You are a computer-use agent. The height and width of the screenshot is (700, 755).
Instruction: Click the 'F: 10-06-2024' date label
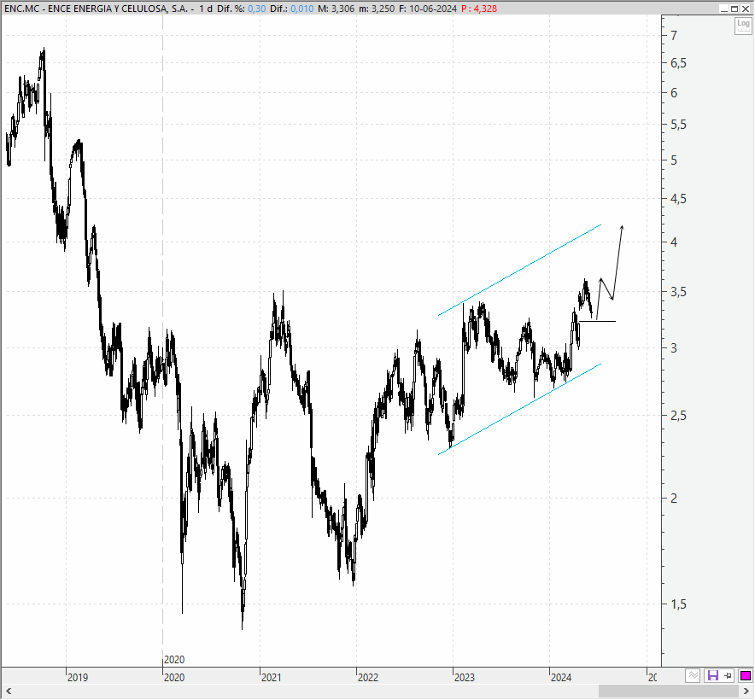(x=428, y=9)
